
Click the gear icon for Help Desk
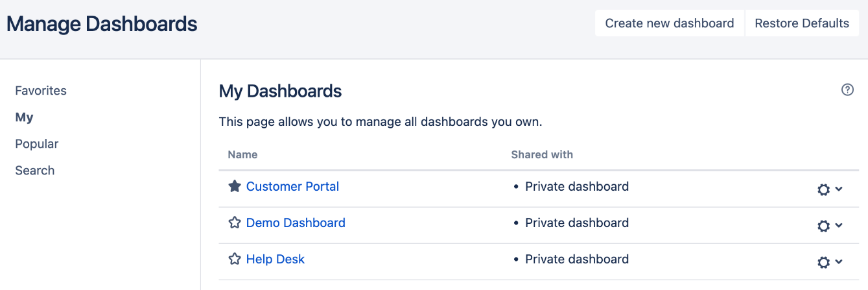click(824, 262)
